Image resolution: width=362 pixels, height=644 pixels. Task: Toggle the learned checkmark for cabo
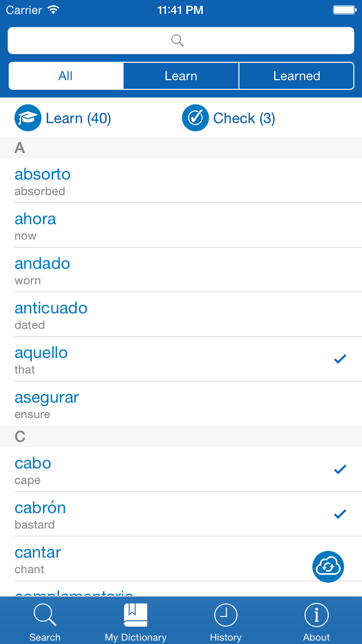click(x=340, y=469)
